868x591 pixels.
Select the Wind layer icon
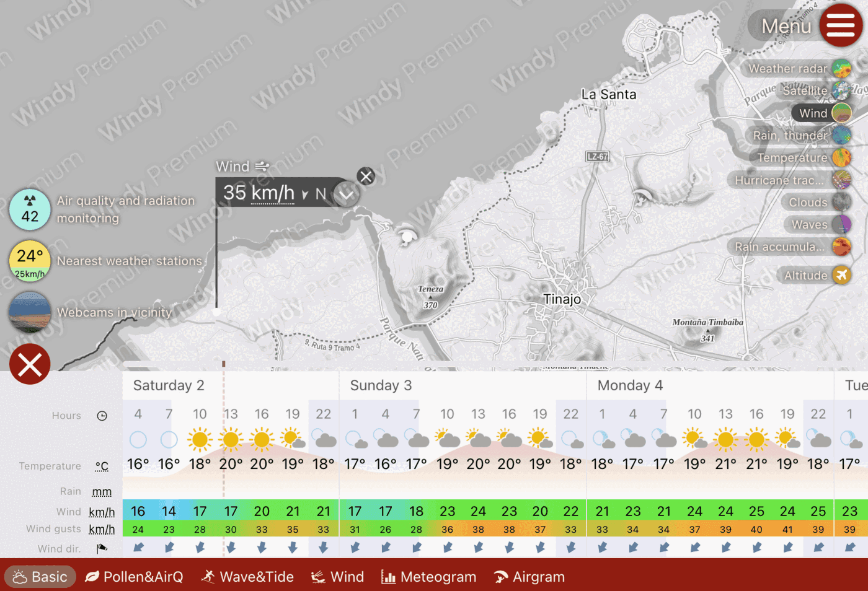click(x=841, y=113)
